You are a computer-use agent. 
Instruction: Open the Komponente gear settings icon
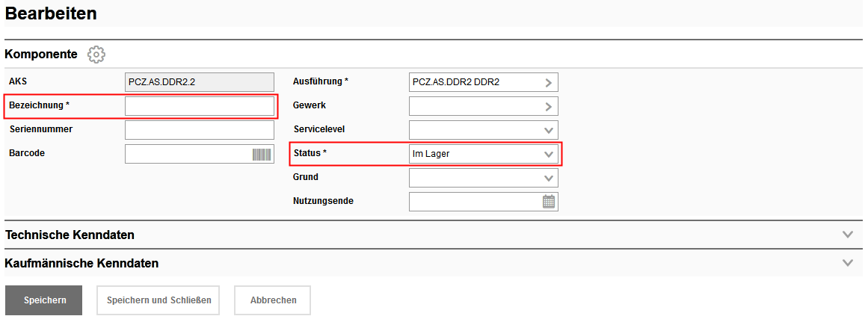96,55
